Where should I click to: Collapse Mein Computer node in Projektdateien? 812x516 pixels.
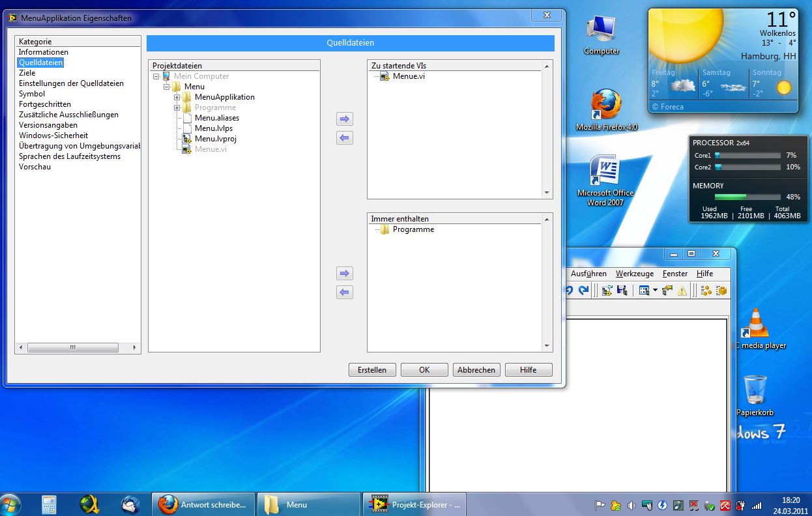click(x=156, y=76)
